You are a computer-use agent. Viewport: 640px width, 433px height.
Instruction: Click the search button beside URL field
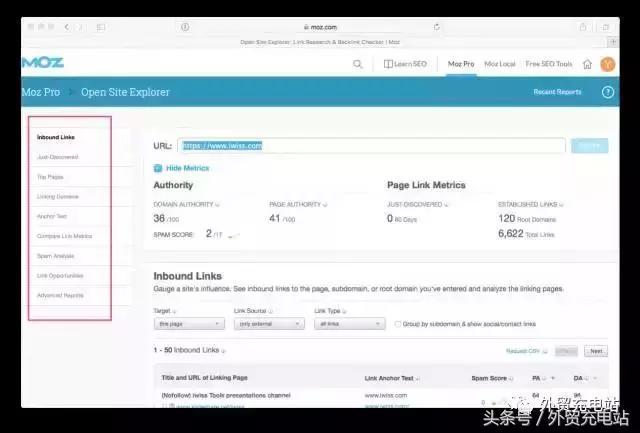coord(589,146)
